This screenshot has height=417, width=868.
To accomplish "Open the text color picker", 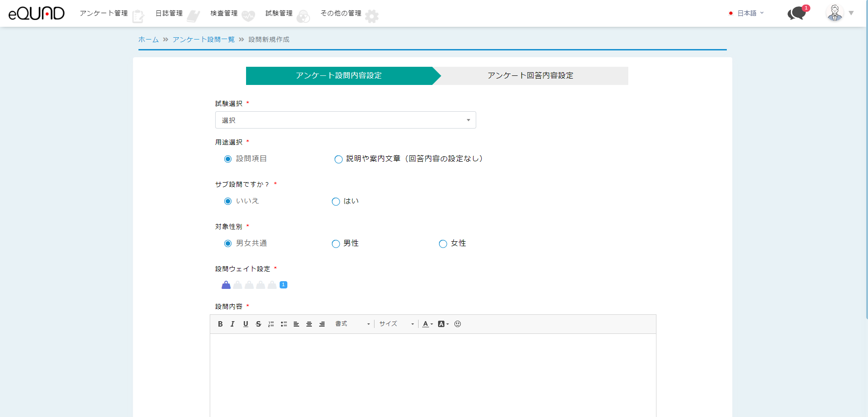I will [x=427, y=324].
